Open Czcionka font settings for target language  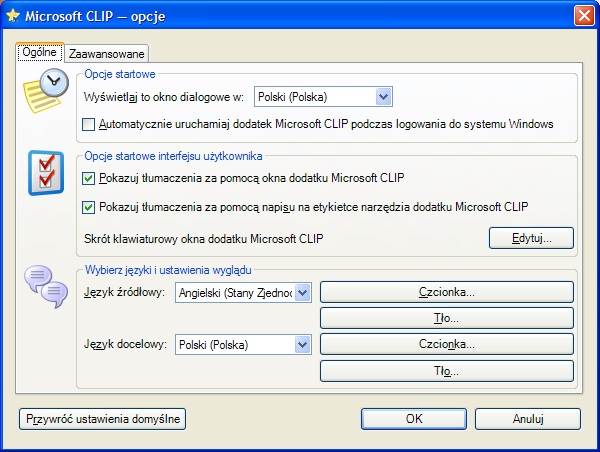[447, 344]
